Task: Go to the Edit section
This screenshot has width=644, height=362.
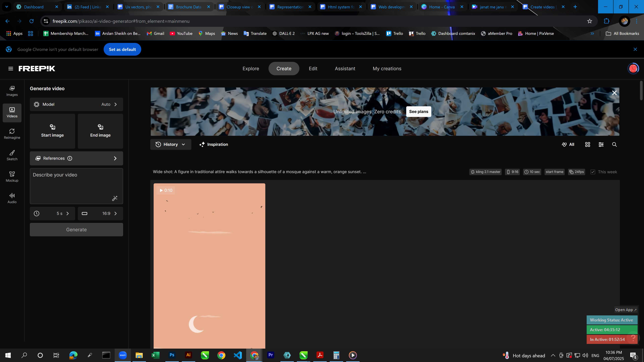Action: coord(313,68)
